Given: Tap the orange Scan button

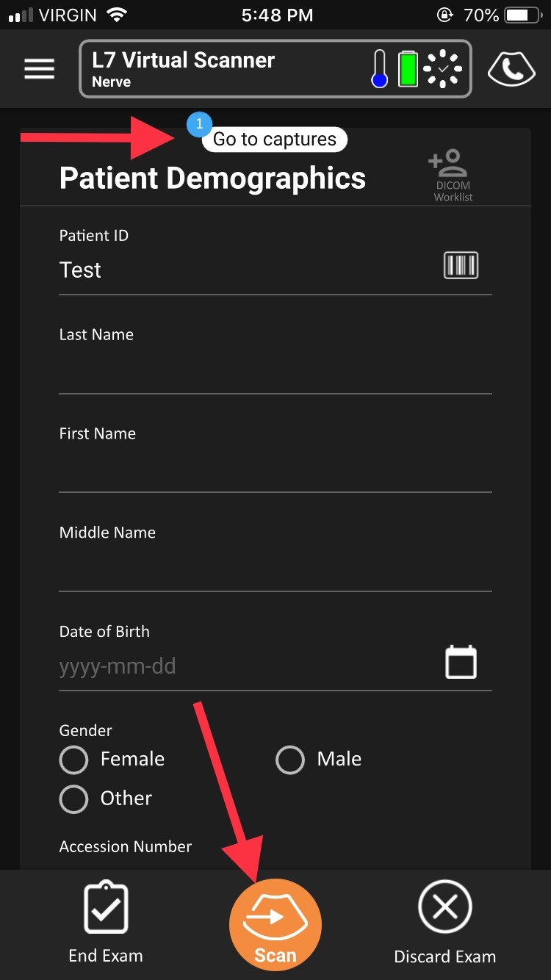Looking at the screenshot, I should [275, 924].
